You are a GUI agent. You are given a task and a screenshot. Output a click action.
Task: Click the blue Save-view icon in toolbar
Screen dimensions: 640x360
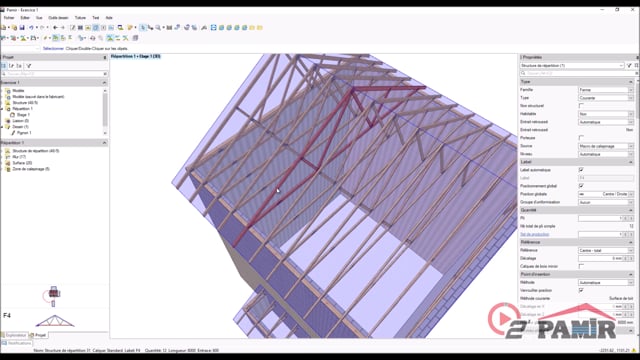pyautogui.click(x=213, y=28)
